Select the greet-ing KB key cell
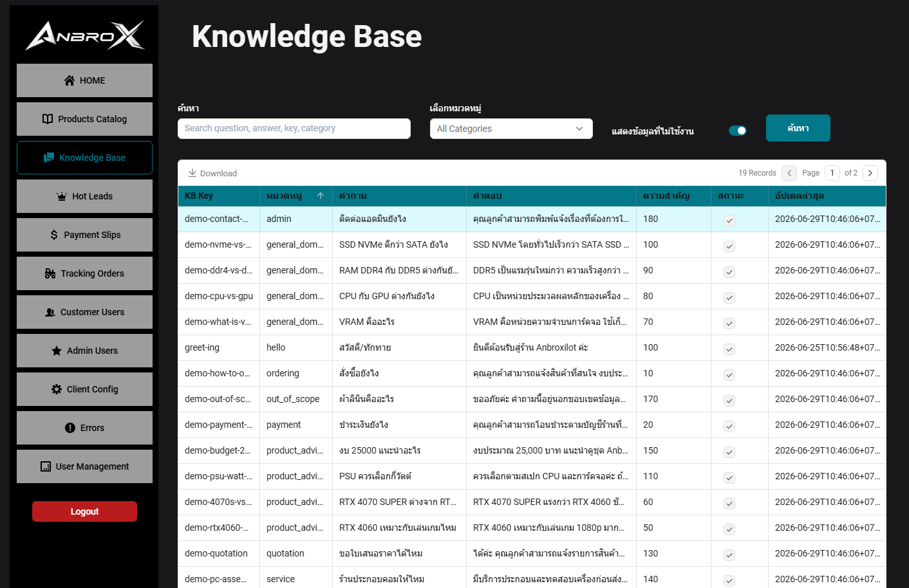 [x=219, y=347]
